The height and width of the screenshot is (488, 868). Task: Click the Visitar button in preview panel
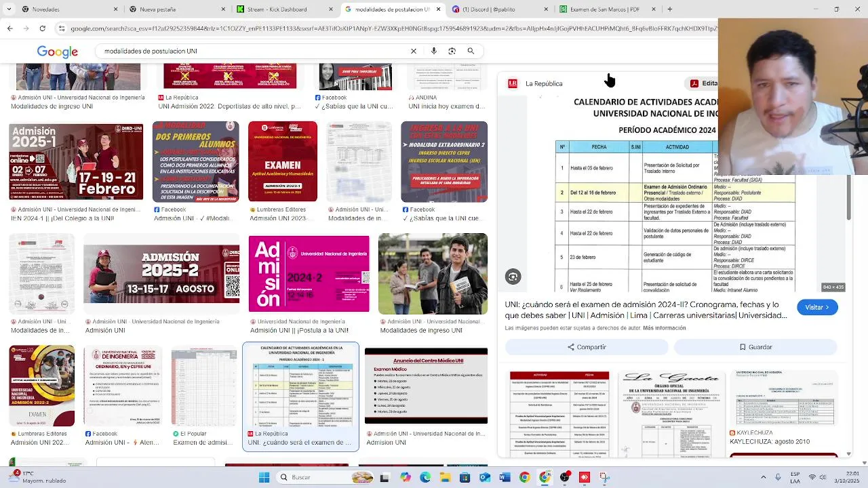817,307
